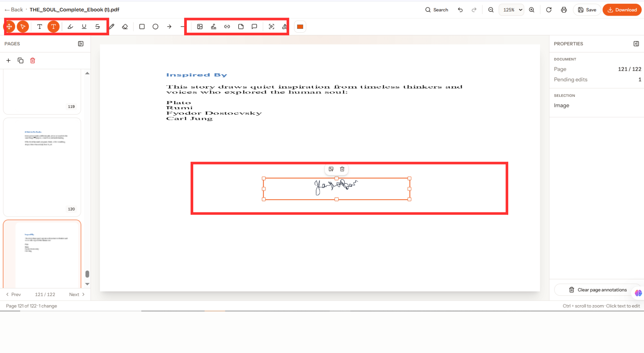Open Search in document
The height and width of the screenshot is (353, 644).
(x=437, y=10)
